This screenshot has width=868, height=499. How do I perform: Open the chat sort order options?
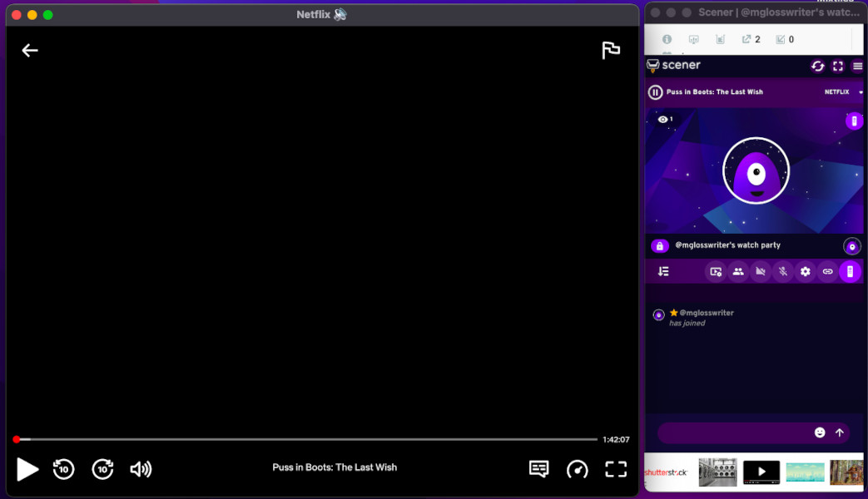coord(665,271)
